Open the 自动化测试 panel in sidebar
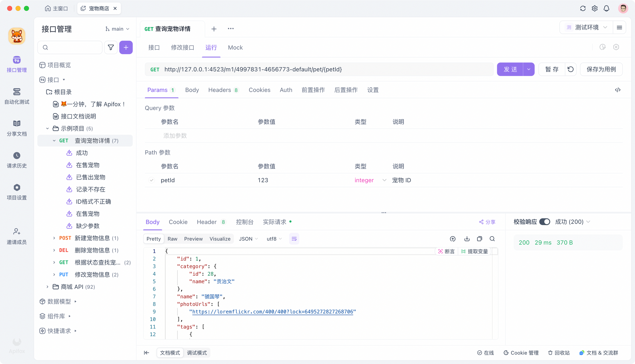Viewport: 635px width, 364px height. point(16,97)
